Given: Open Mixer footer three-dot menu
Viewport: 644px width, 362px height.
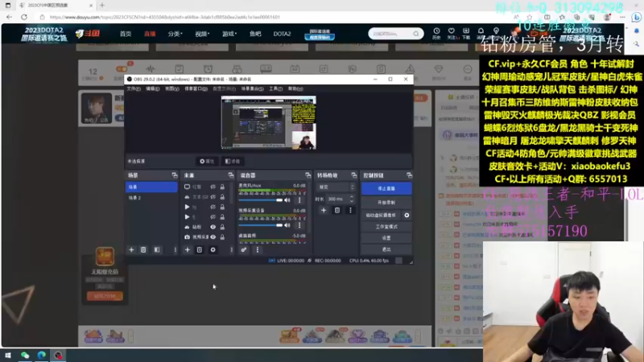Looking at the screenshot, I should click(x=258, y=249).
